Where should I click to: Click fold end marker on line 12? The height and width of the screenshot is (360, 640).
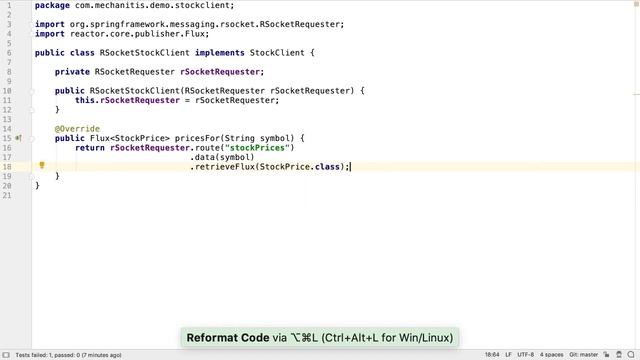[32, 110]
